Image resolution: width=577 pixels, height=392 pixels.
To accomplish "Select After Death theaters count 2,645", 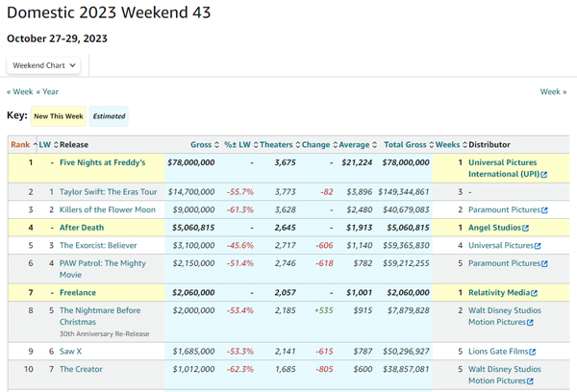I will coord(286,228).
